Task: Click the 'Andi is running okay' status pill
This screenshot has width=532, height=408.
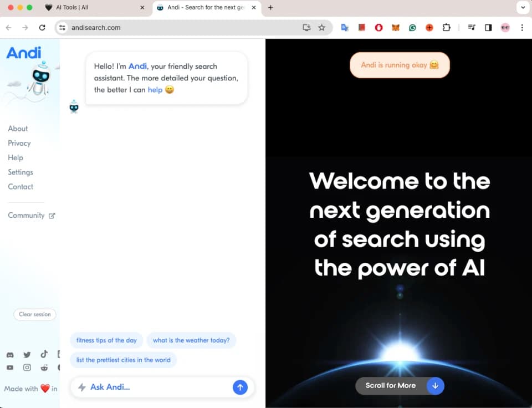Action: click(400, 65)
